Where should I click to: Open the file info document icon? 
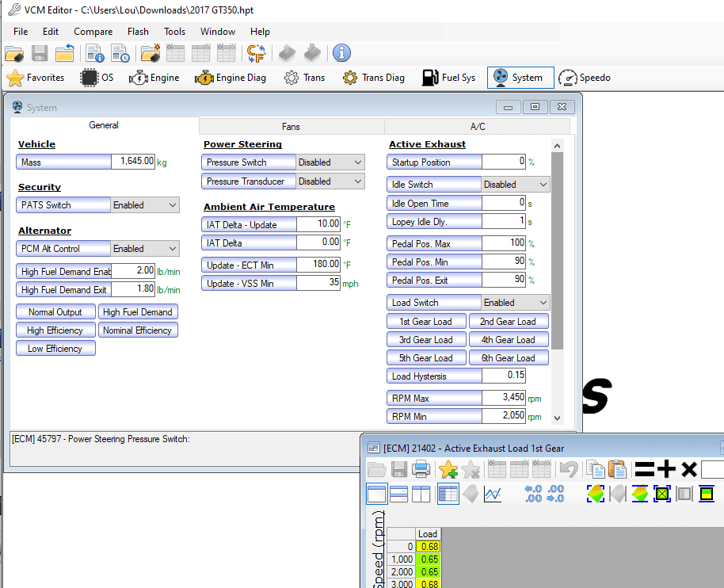coord(94,53)
